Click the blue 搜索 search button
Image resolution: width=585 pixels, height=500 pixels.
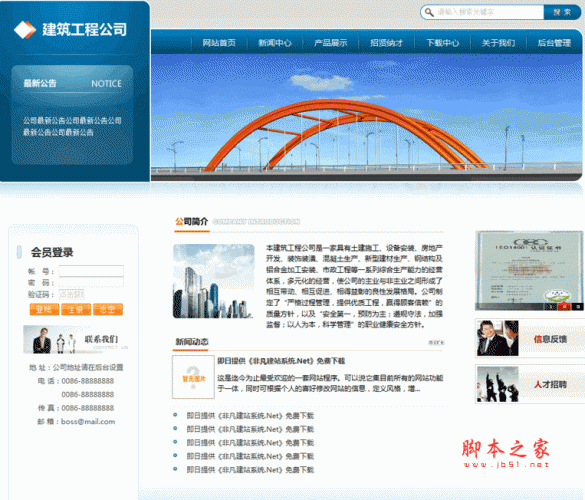click(562, 12)
